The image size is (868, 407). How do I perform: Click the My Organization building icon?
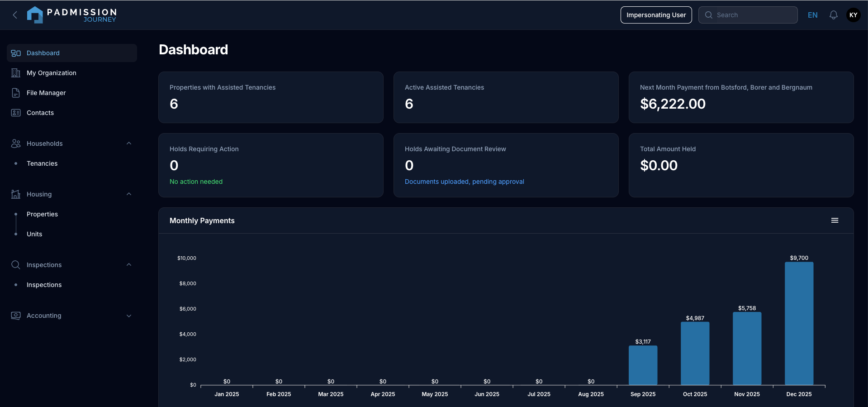click(16, 73)
